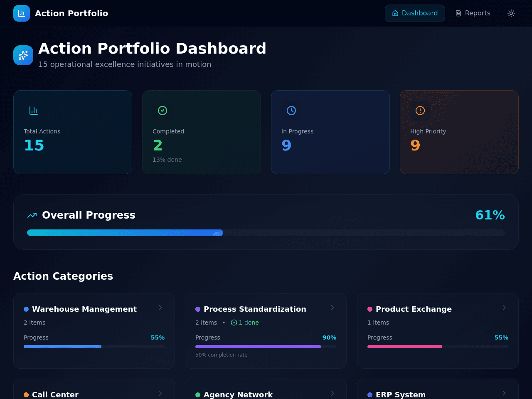Click the 'High Priority' label

pos(428,131)
